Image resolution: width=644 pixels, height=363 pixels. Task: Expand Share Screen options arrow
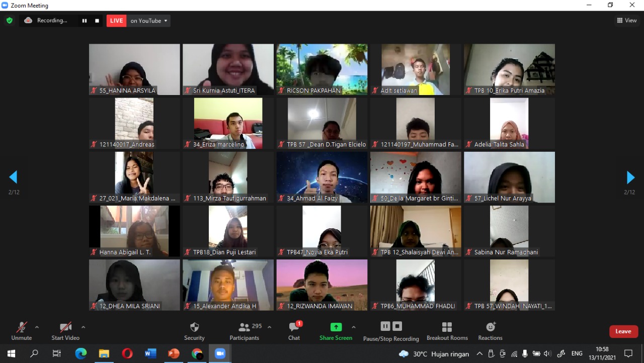353,327
